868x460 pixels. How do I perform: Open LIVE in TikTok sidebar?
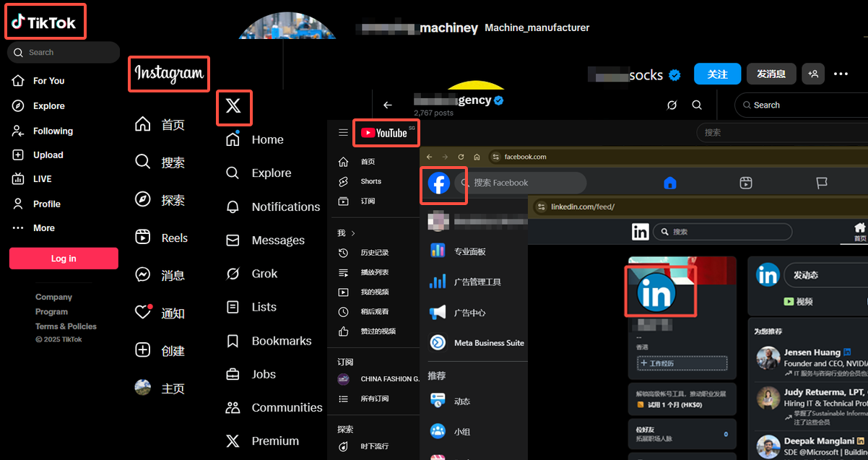[x=32, y=178]
